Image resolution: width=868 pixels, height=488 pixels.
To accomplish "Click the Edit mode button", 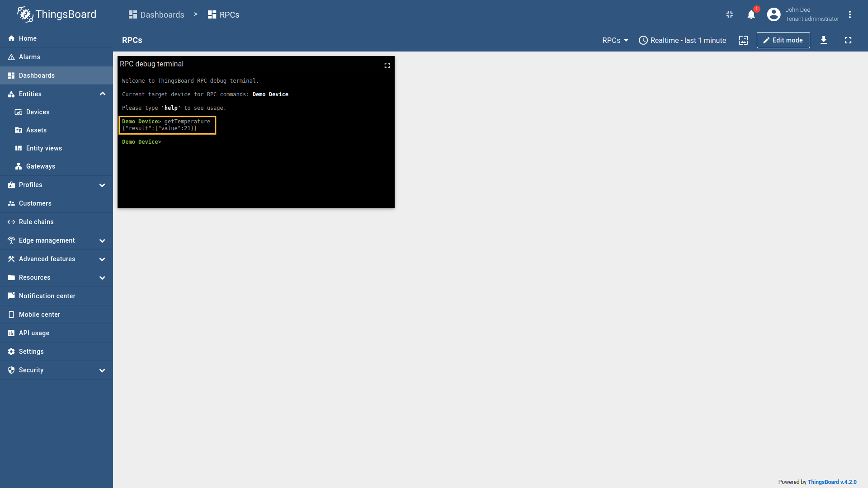I will (x=783, y=40).
